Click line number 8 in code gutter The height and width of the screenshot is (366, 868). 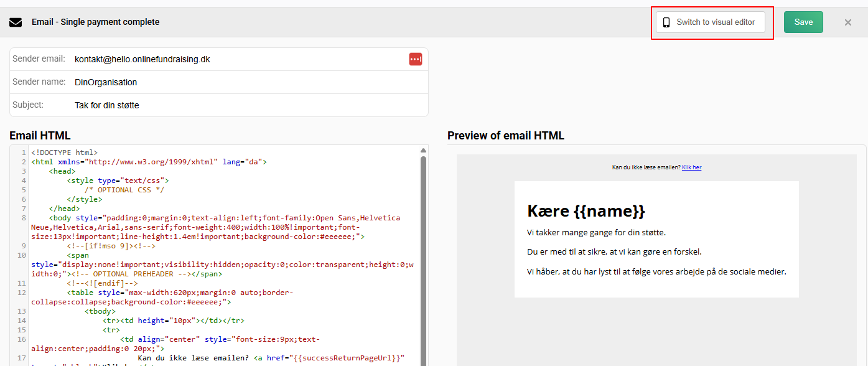tap(24, 218)
